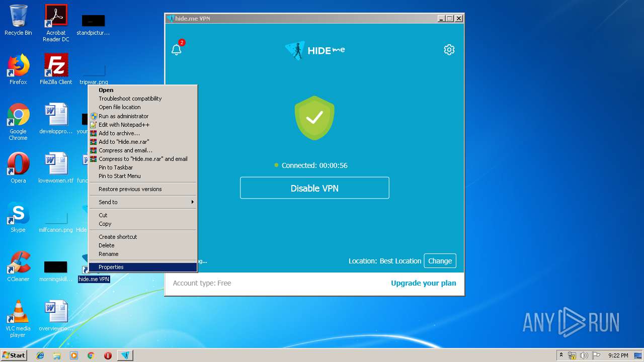This screenshot has width=644, height=362.
Task: Click the network tray icon
Action: click(572, 355)
